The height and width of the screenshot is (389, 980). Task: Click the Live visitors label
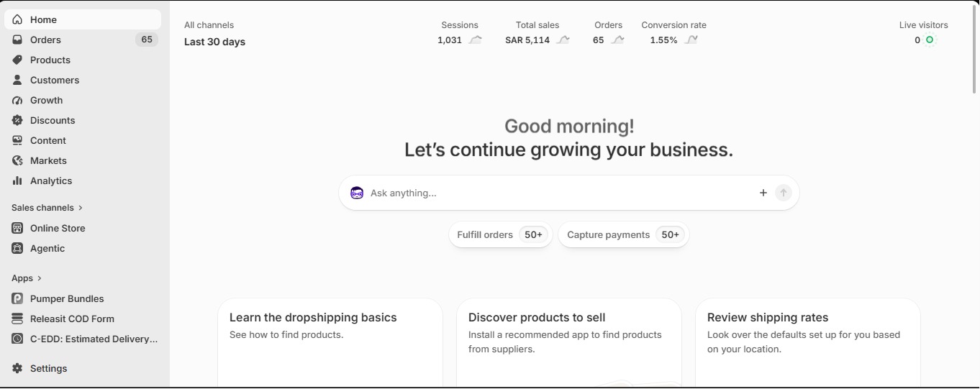tap(924, 25)
